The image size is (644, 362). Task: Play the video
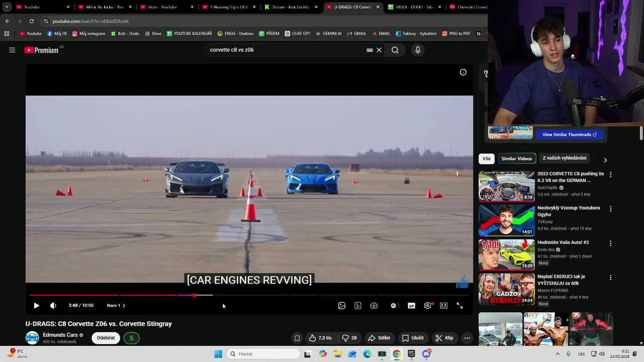[x=36, y=306]
